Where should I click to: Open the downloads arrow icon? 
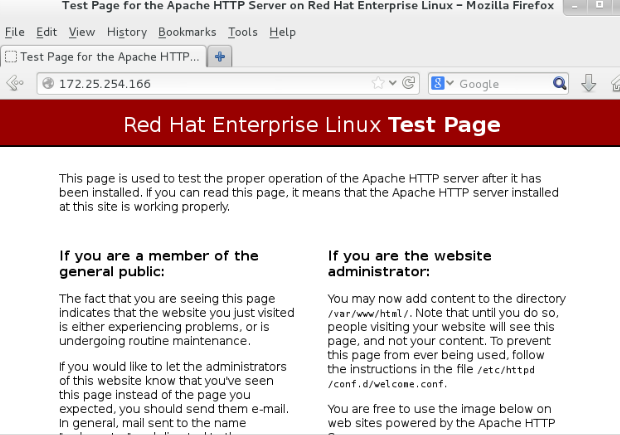[588, 83]
